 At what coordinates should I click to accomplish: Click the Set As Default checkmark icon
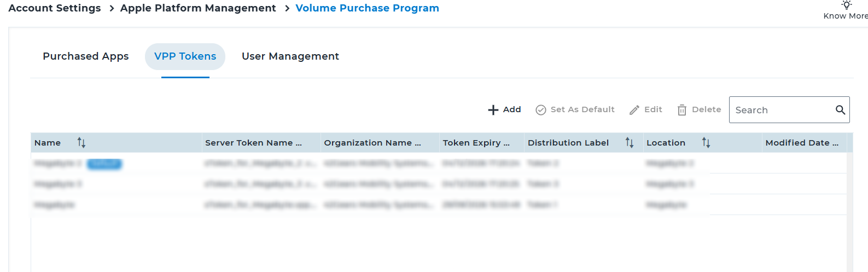point(540,110)
